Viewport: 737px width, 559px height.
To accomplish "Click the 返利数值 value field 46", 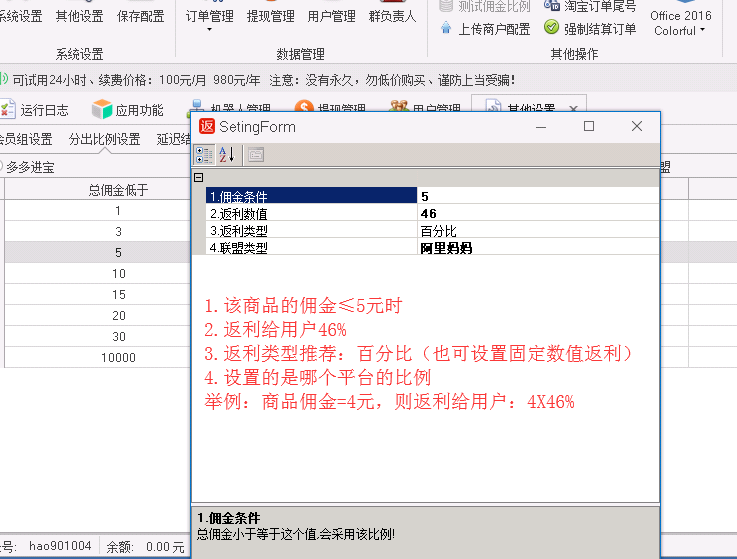I will 538,213.
